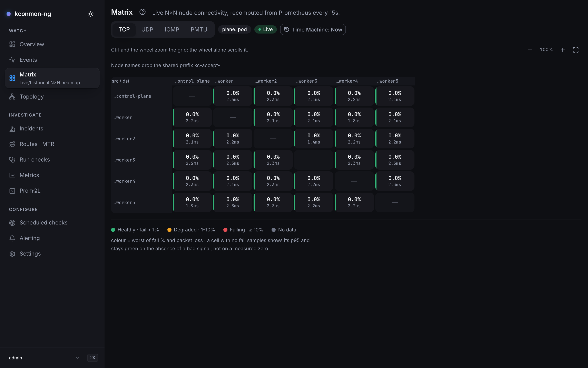The image size is (588, 368).
Task: Click the Incidents microscope icon
Action: pyautogui.click(x=12, y=129)
